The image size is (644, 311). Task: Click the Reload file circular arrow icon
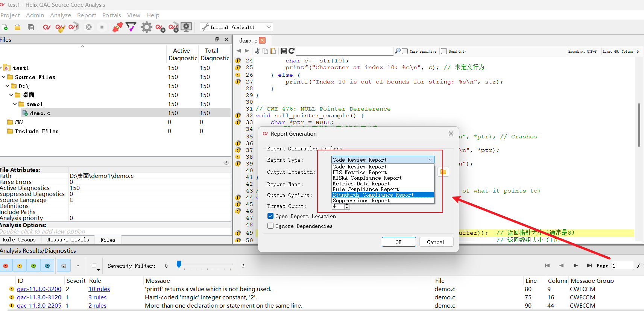pos(292,51)
